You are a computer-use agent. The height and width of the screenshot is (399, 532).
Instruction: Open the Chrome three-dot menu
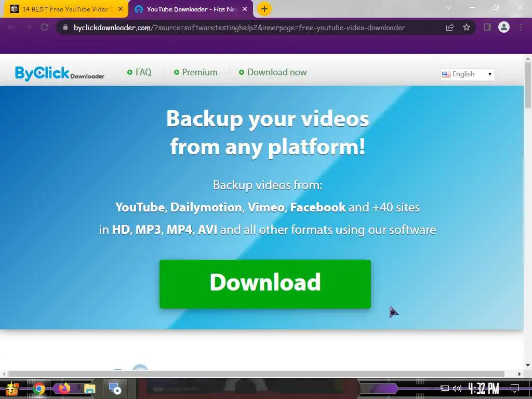click(x=521, y=27)
